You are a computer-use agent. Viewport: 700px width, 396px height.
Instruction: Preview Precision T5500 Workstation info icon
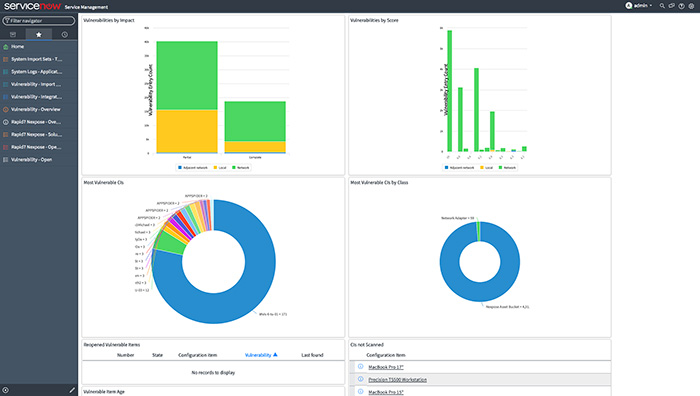coord(360,379)
